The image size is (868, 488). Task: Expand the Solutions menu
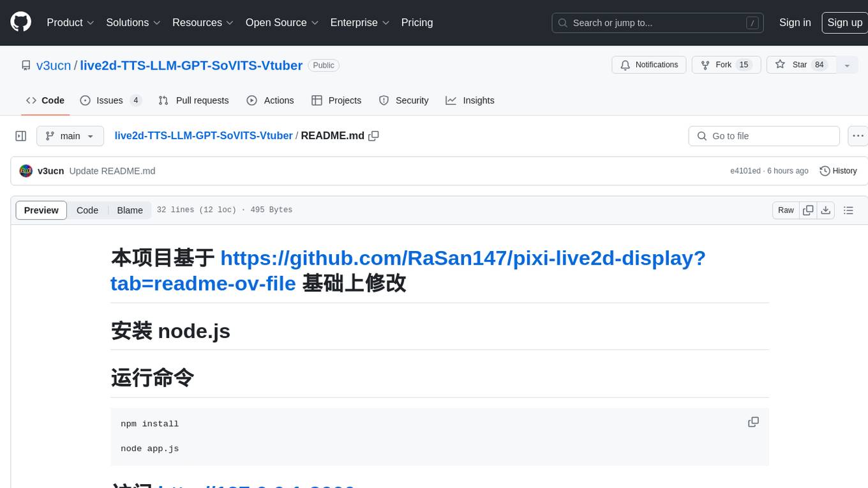point(133,22)
